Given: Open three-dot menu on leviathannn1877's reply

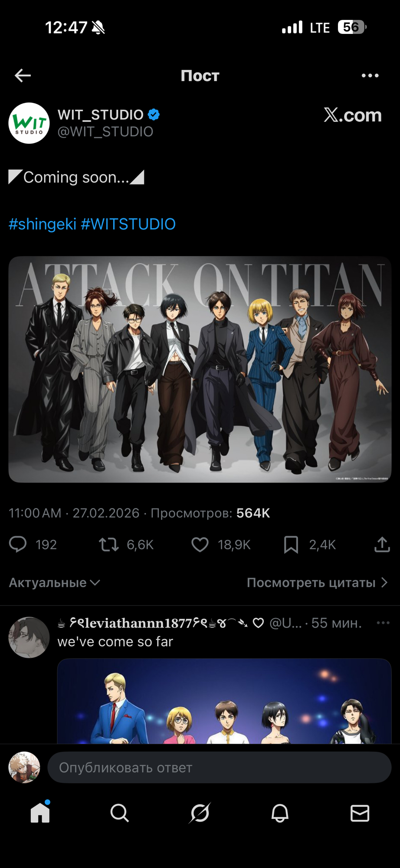Looking at the screenshot, I should (x=383, y=623).
